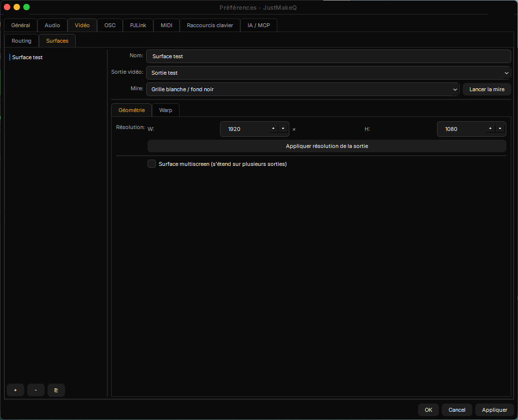Switch to the Warp tab
Screen dimensions: 518x420
tap(166, 110)
